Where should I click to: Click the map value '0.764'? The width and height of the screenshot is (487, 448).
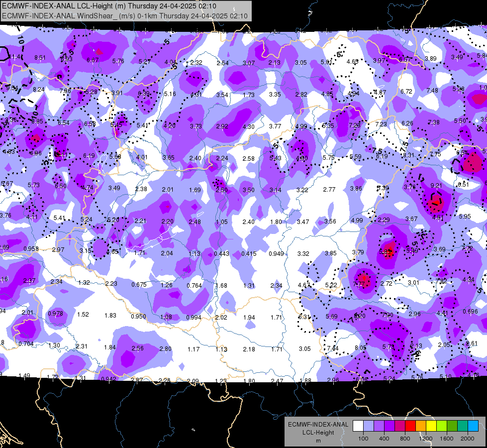click(194, 285)
